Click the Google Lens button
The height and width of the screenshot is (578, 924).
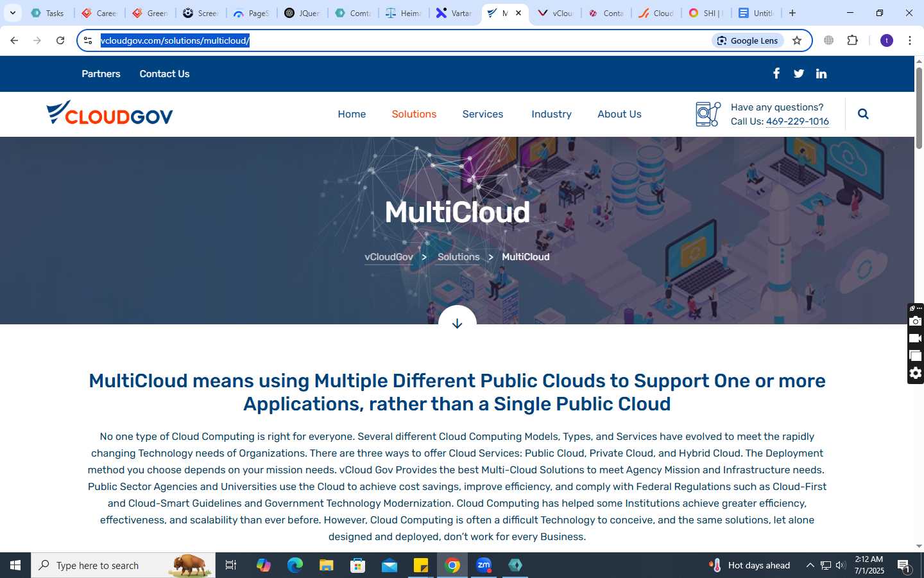tap(748, 40)
